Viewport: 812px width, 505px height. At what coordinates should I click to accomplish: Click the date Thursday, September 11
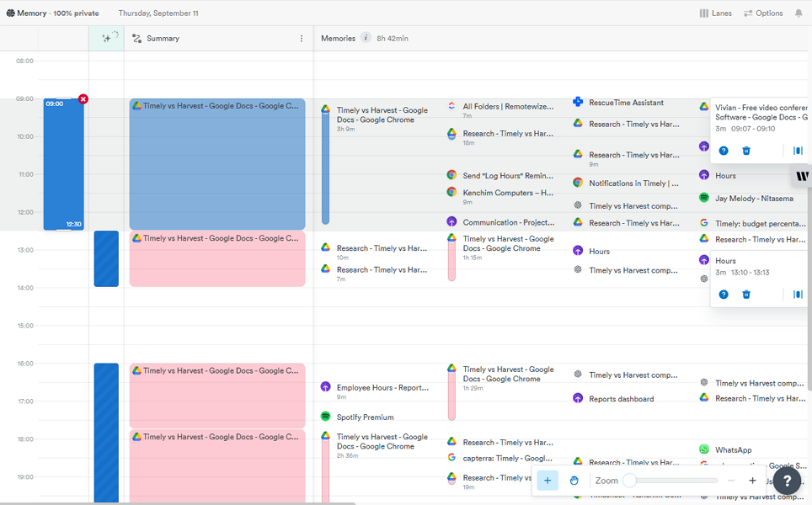158,13
